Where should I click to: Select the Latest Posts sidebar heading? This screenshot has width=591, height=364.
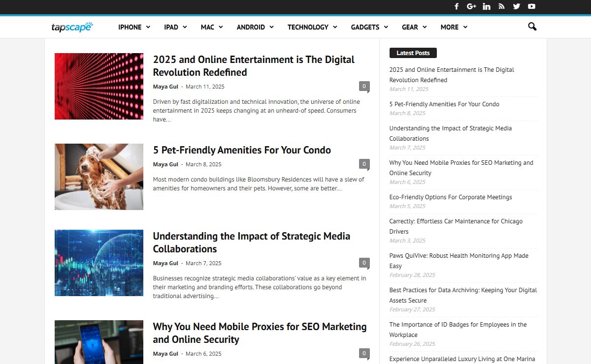(413, 53)
